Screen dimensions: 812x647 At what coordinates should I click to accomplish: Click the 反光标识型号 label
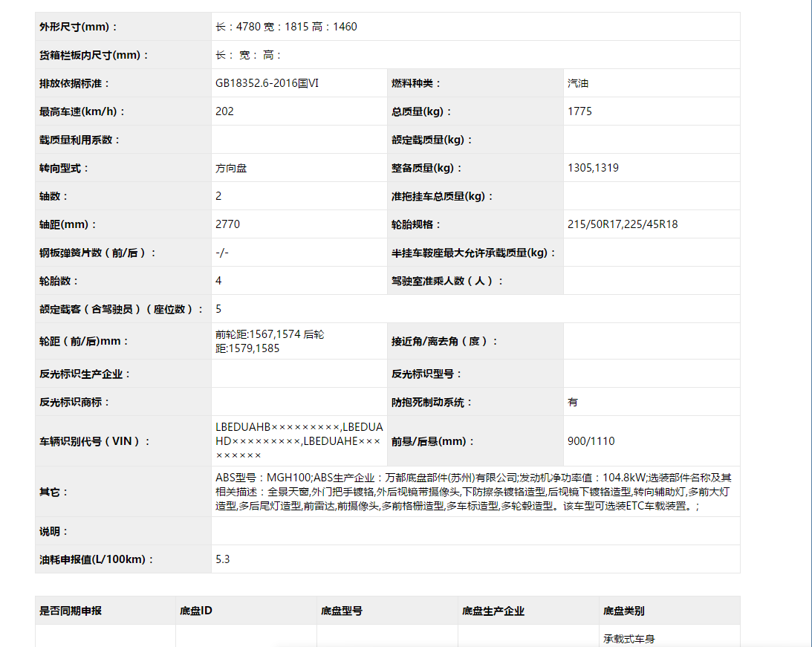[426, 374]
